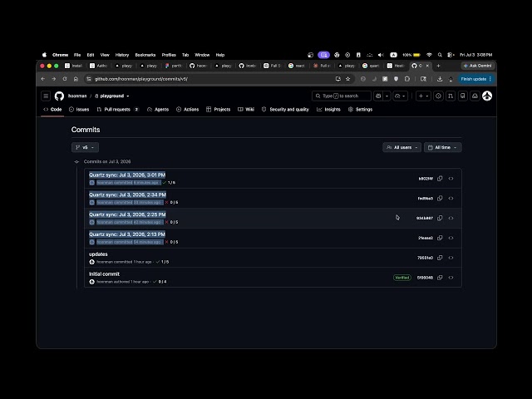Image resolution: width=532 pixels, height=399 pixels.
Task: Open Chrome extensions puzzle icon
Action: click(407, 79)
